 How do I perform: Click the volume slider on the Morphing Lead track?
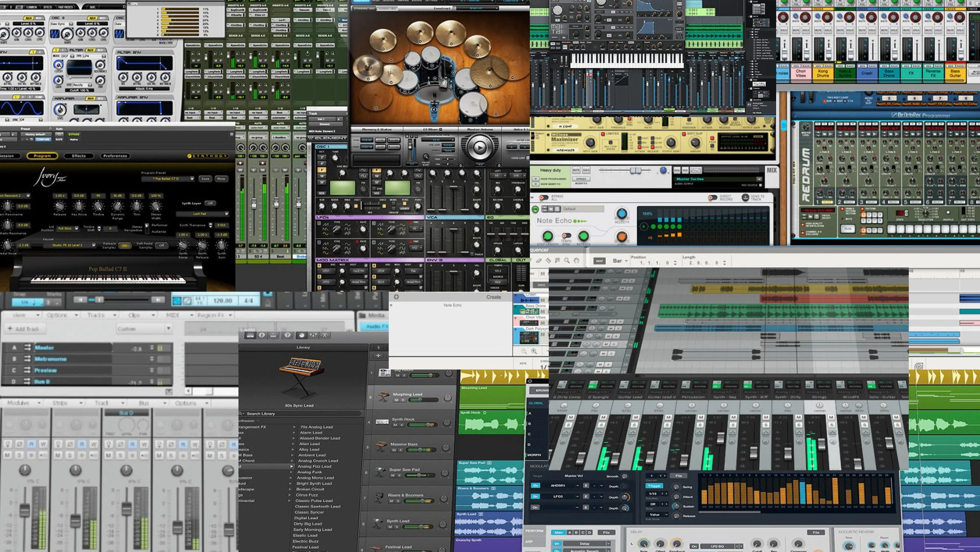pyautogui.click(x=420, y=400)
